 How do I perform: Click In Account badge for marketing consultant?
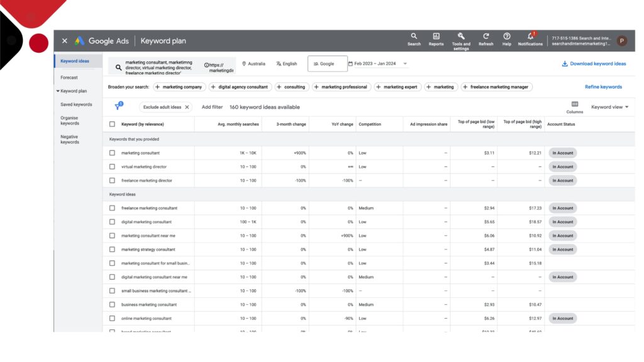coord(563,153)
